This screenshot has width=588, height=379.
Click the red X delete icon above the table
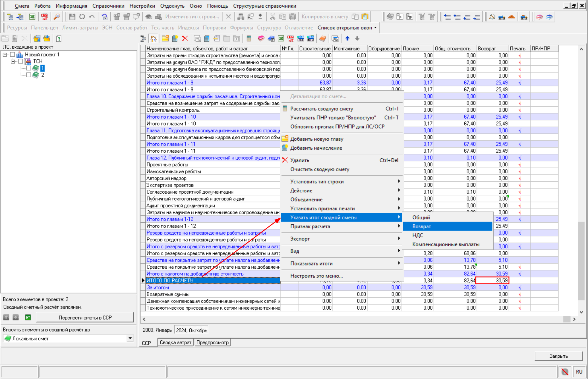pos(185,38)
